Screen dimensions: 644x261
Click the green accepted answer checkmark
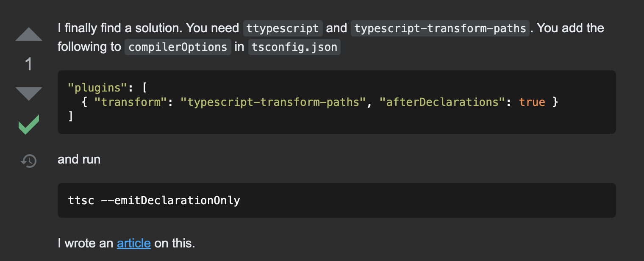[x=29, y=125]
